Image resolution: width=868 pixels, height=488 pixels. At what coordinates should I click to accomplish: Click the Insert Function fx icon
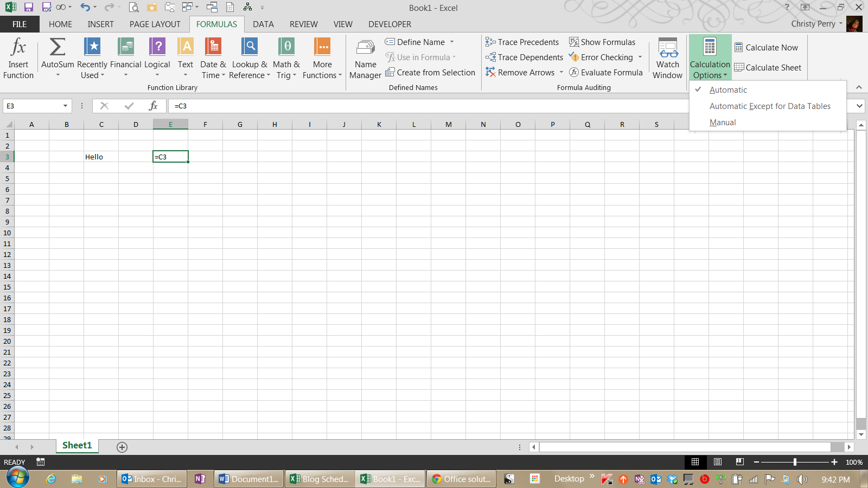point(18,48)
